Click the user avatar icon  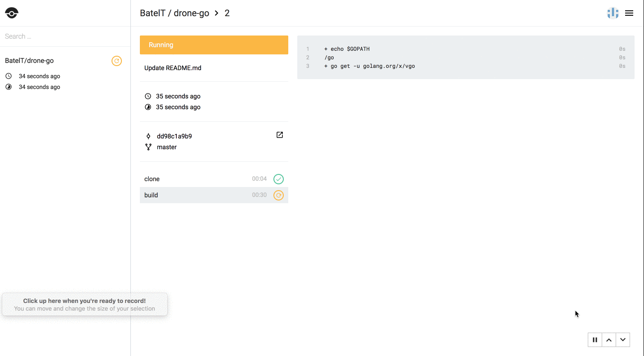tap(613, 13)
